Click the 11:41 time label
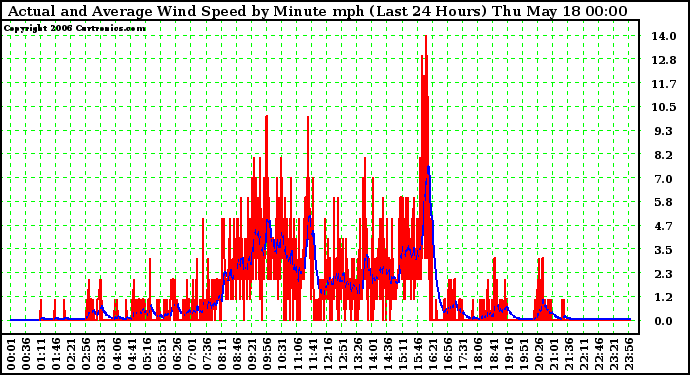This screenshot has width=690, height=375. pos(313,354)
